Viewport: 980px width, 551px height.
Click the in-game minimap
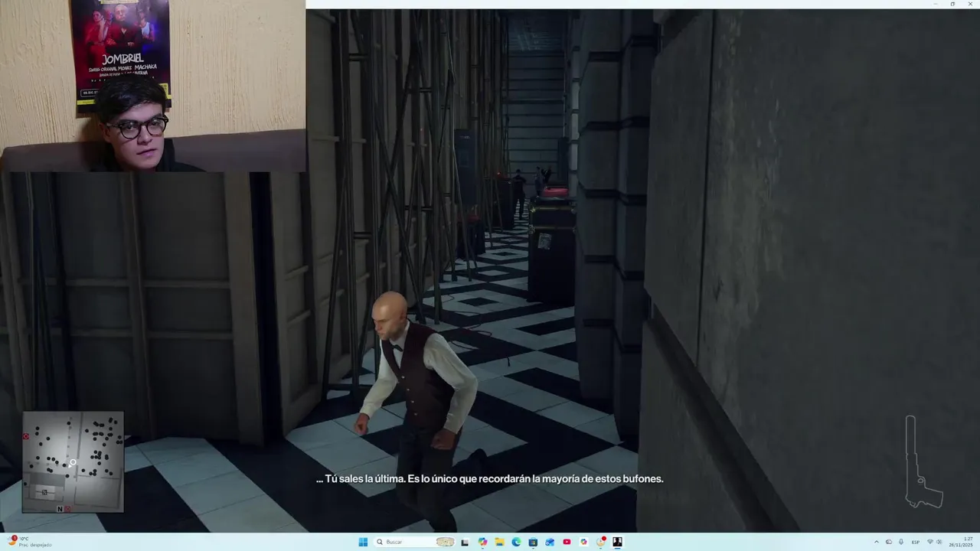click(73, 461)
